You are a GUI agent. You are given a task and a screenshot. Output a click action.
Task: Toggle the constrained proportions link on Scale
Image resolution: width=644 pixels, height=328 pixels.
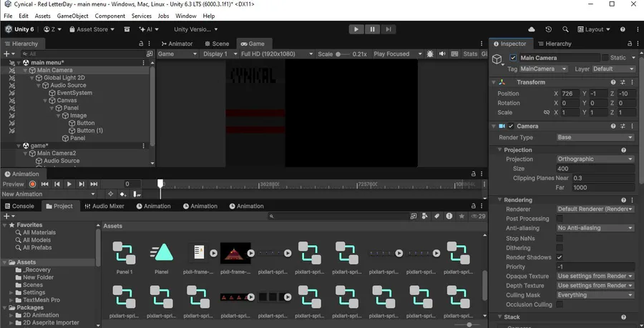546,112
